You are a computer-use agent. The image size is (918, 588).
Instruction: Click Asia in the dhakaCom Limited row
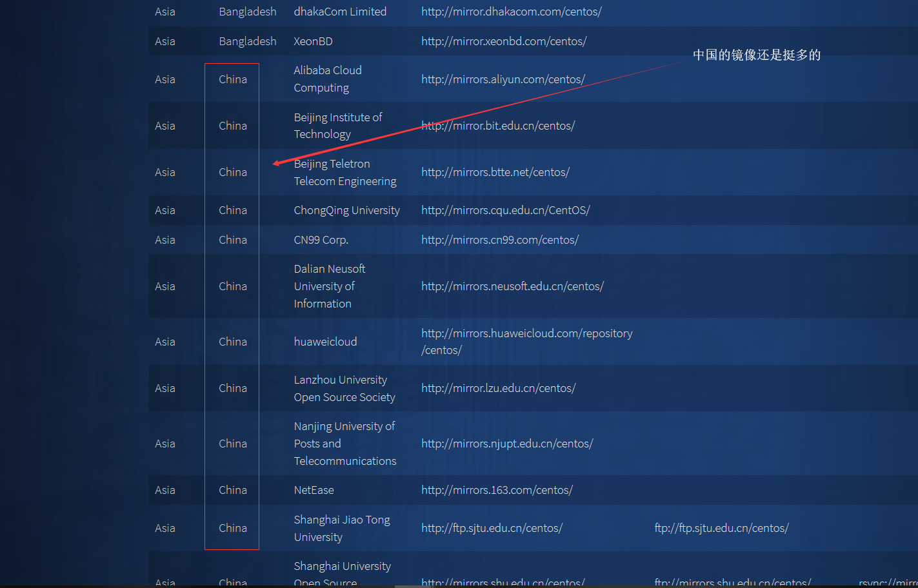(165, 12)
